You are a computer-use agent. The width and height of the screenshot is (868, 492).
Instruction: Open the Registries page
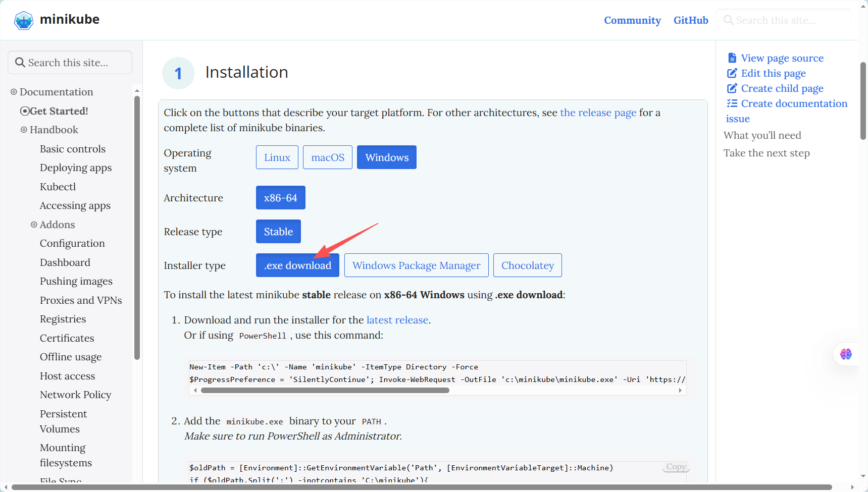point(63,319)
